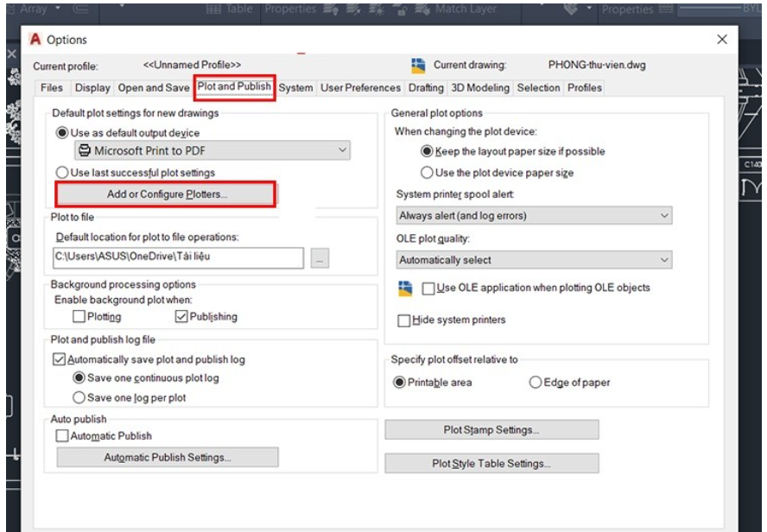Viewport: 767px width, 532px height.
Task: Enable the Plotting background checkbox
Action: [x=79, y=317]
